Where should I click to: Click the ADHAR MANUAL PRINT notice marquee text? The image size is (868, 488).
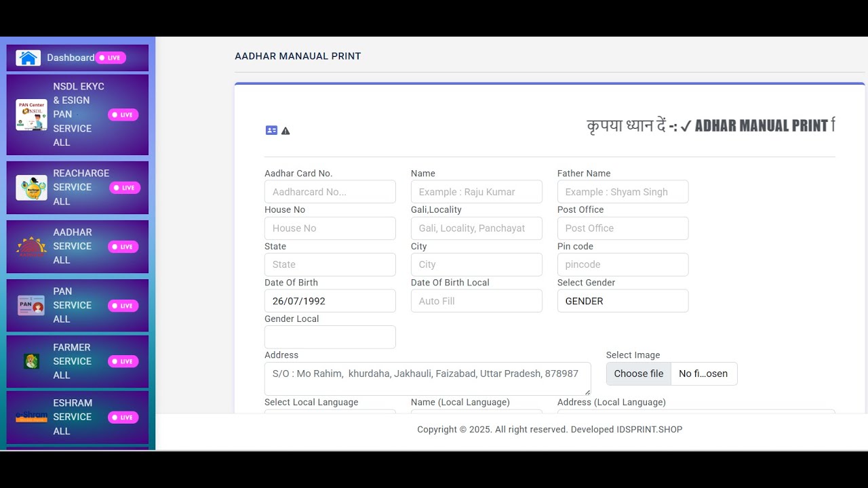[x=711, y=125]
